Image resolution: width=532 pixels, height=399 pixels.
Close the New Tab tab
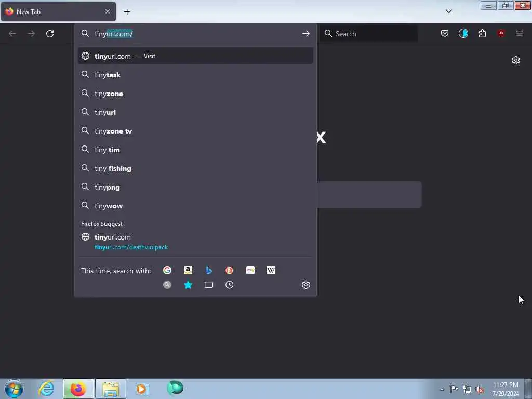coord(108,11)
